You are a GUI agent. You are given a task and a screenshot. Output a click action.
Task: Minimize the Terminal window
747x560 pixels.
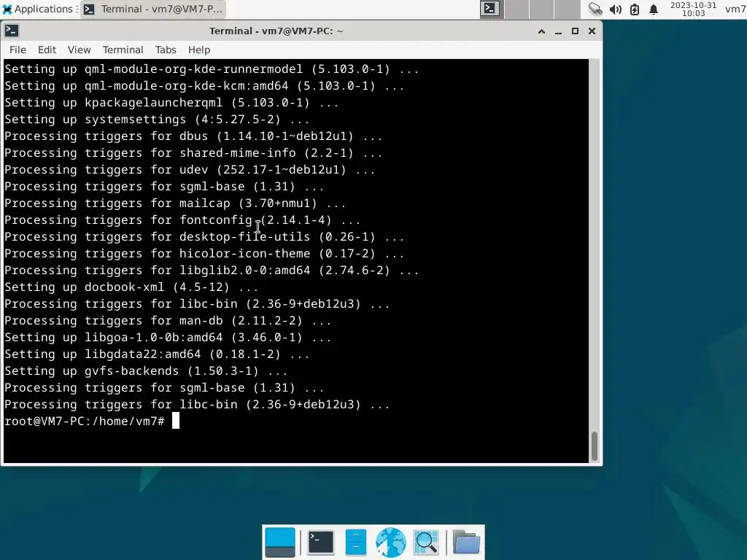pos(558,31)
